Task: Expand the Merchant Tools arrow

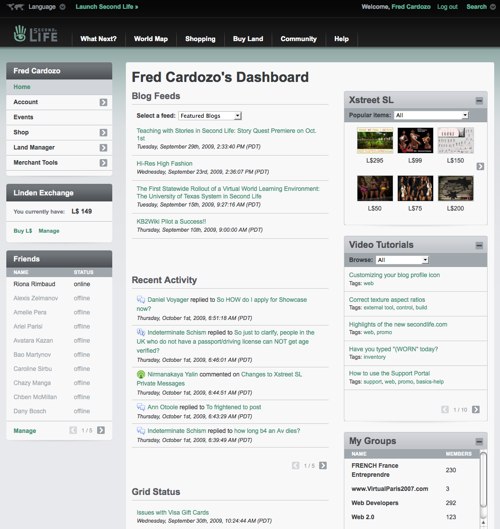Action: pos(103,163)
